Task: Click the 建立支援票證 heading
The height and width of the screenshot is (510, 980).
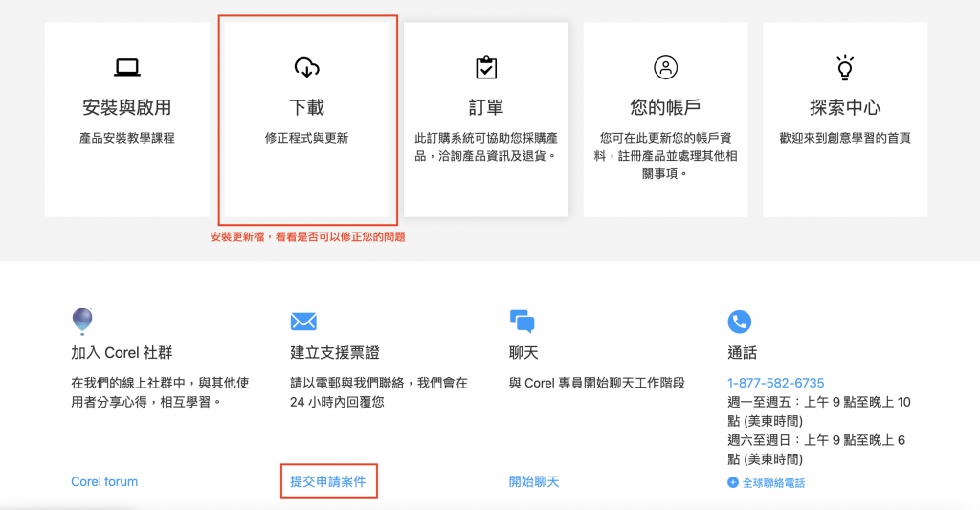Action: click(335, 352)
